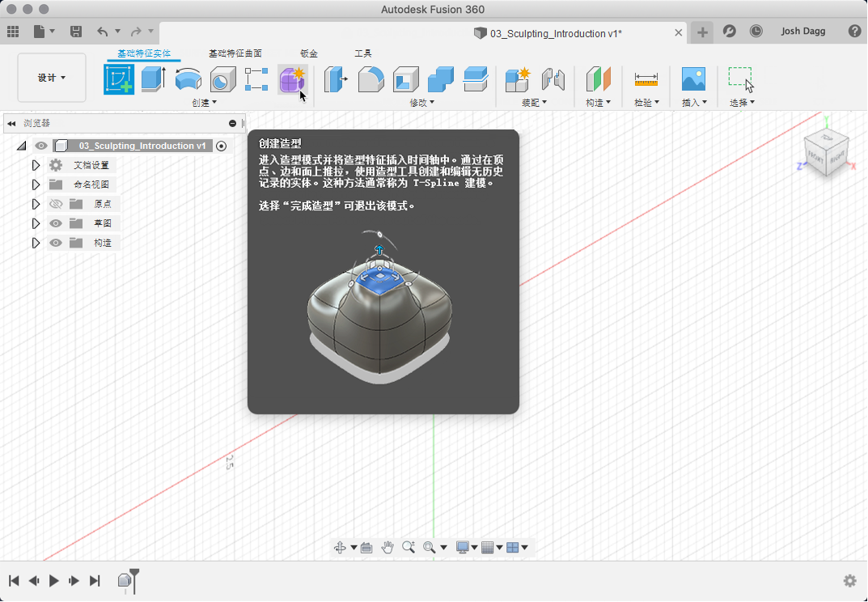The width and height of the screenshot is (868, 602).
Task: Collapse the root component tree
Action: point(22,146)
